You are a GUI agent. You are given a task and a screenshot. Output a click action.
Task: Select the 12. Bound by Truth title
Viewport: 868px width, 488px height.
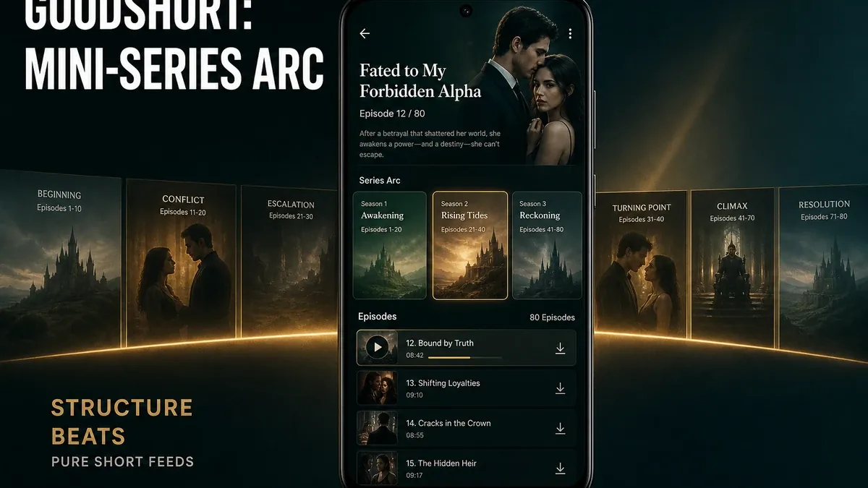[440, 343]
